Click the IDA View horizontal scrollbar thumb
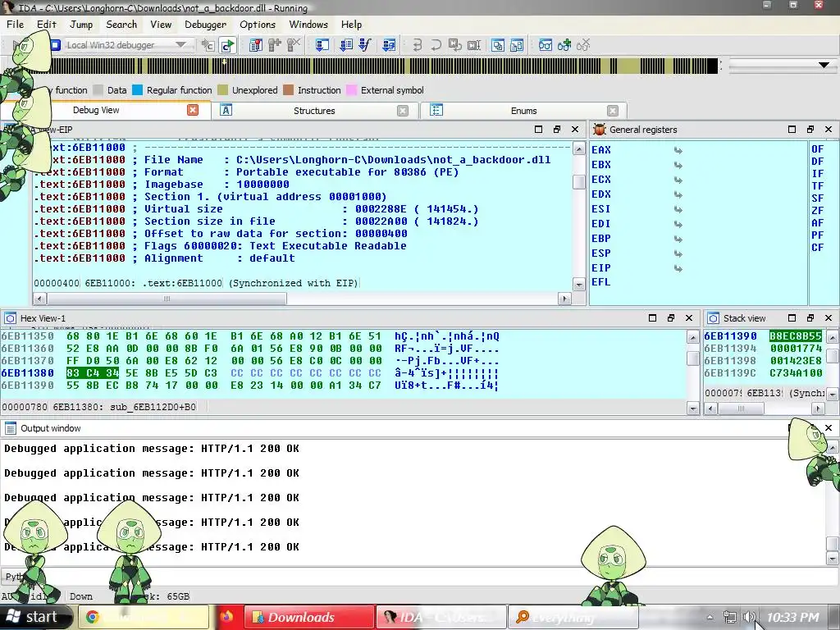 167,299
